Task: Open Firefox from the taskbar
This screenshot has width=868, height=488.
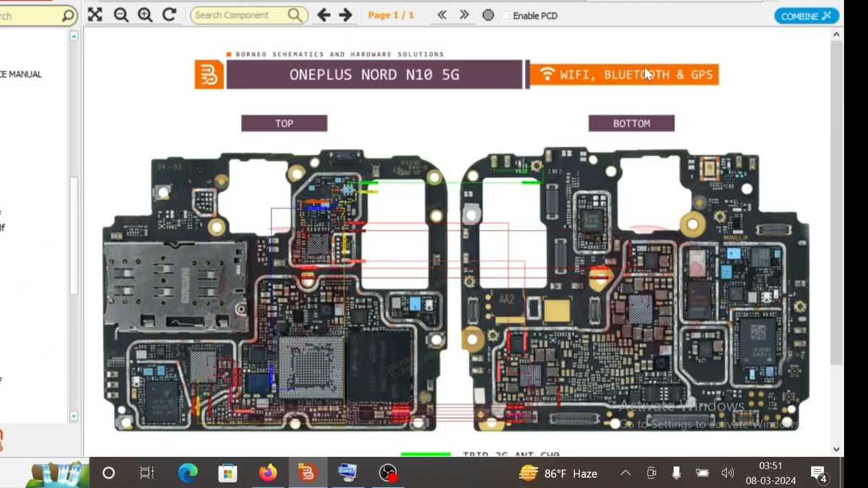Action: click(268, 474)
